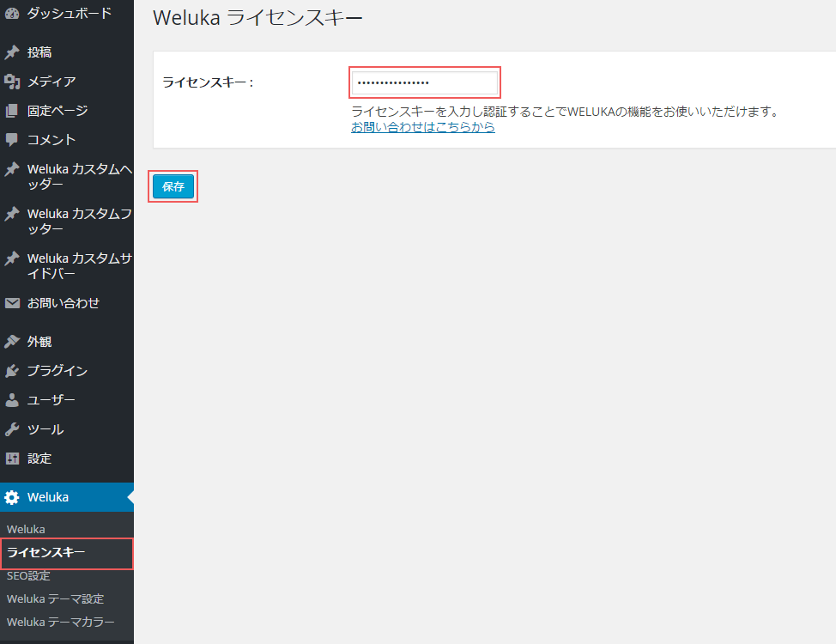Click the 保存 button
Screen dimensions: 836x644
tap(173, 186)
